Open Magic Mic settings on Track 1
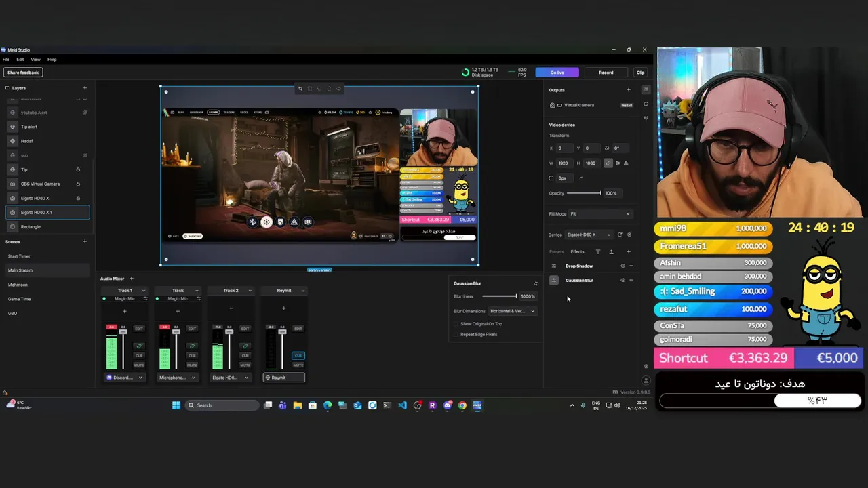This screenshot has height=488, width=868. coord(145,299)
